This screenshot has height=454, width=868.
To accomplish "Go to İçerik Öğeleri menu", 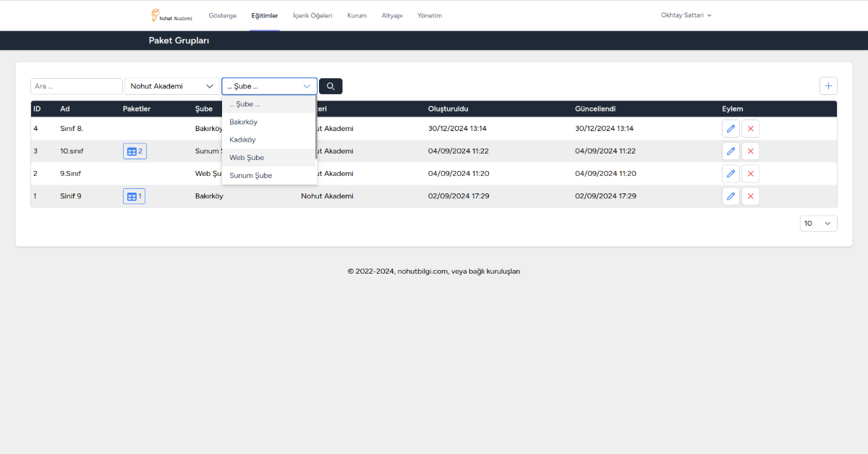I will pyautogui.click(x=312, y=15).
